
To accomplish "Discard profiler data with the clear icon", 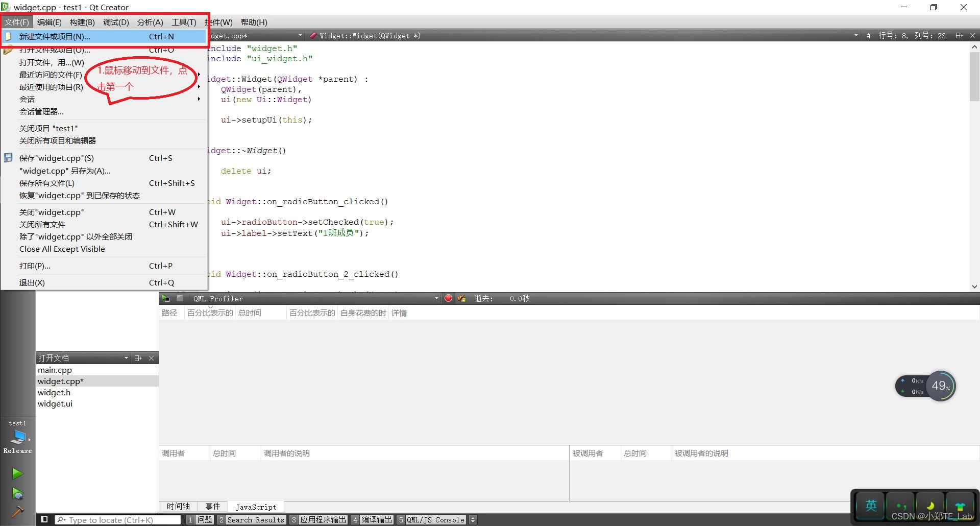I will coord(462,298).
